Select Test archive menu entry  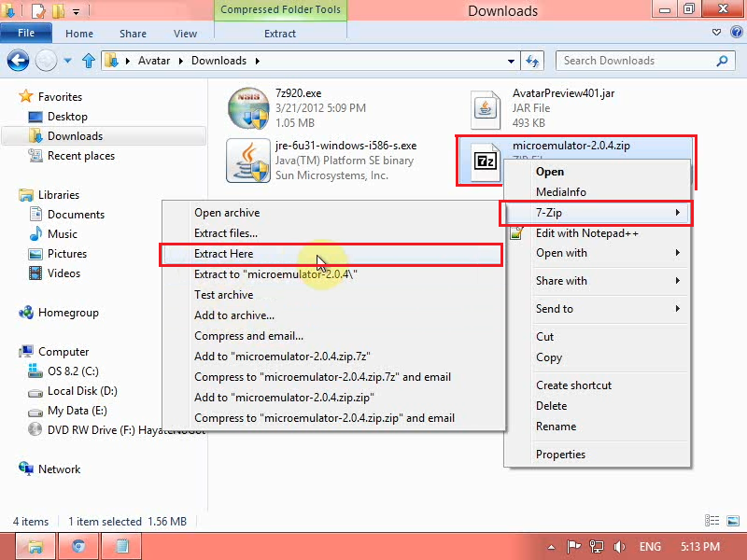tap(333, 295)
